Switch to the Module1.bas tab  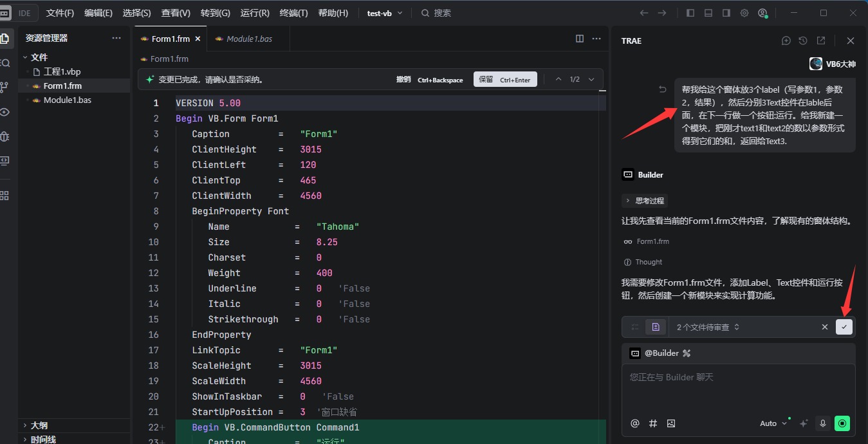248,39
